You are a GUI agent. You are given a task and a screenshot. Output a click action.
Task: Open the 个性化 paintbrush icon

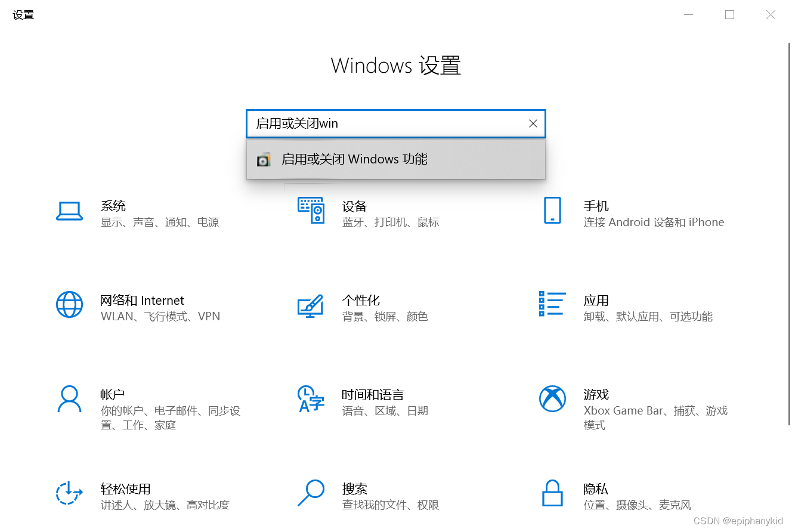pyautogui.click(x=310, y=306)
